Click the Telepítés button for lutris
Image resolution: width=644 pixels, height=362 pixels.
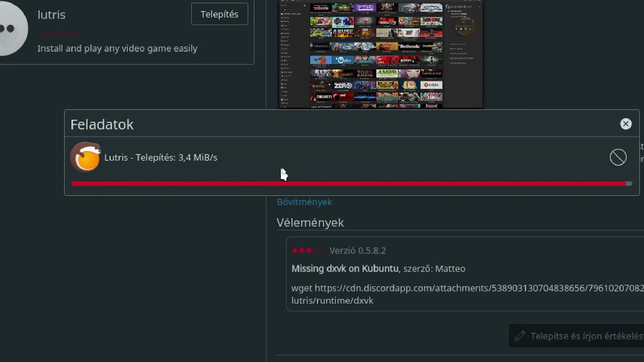coord(219,14)
